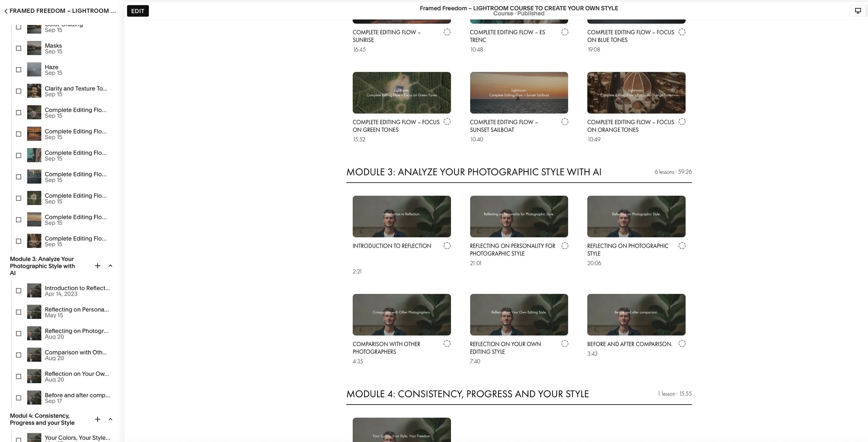Check the Haze lesson checkbox
This screenshot has height=442, width=868.
point(19,70)
